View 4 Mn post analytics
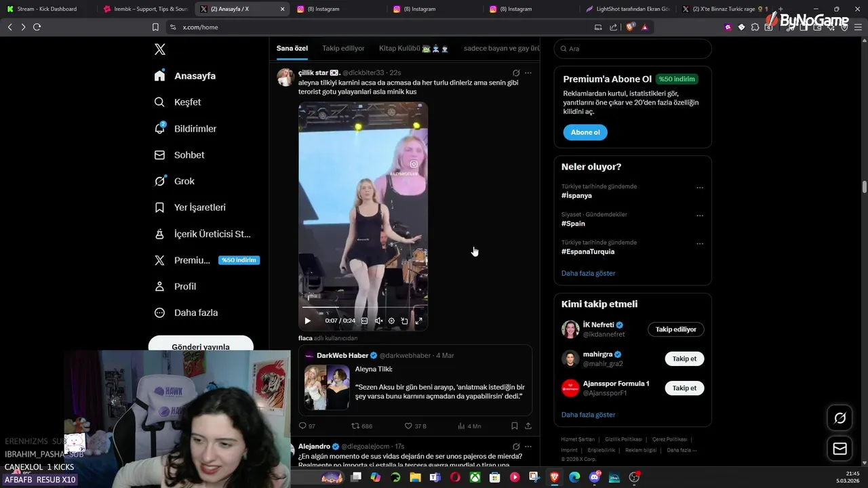The height and width of the screenshot is (488, 868). 469,426
